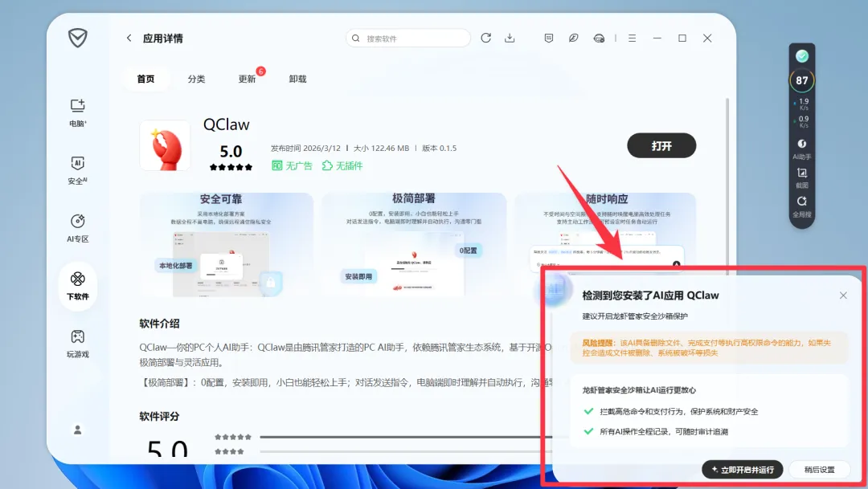The height and width of the screenshot is (489, 868).
Task: Click the 无插件 label
Action: click(x=342, y=165)
